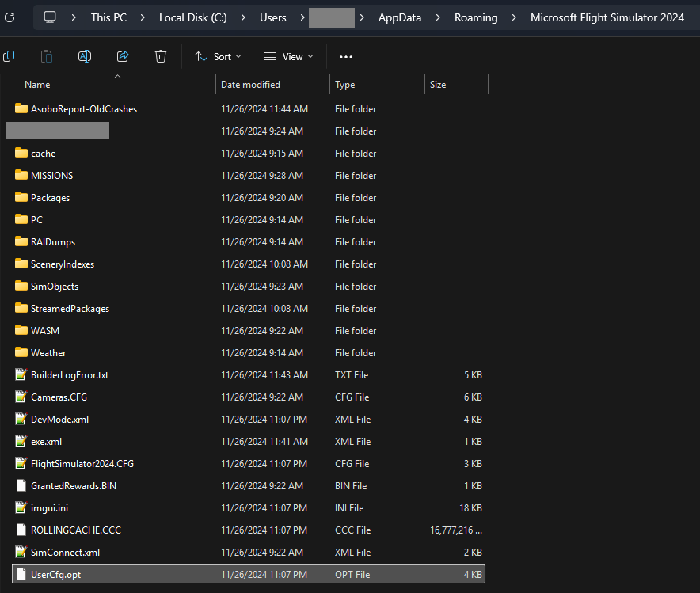Click the Share icon in toolbar
Image resolution: width=700 pixels, height=593 pixels.
(x=123, y=57)
